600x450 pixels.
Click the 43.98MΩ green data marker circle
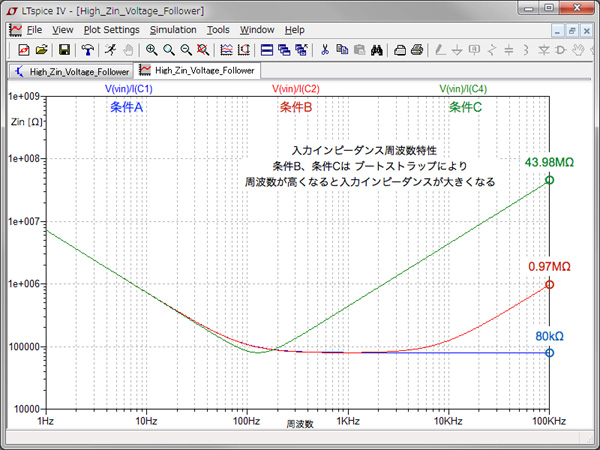tap(549, 180)
